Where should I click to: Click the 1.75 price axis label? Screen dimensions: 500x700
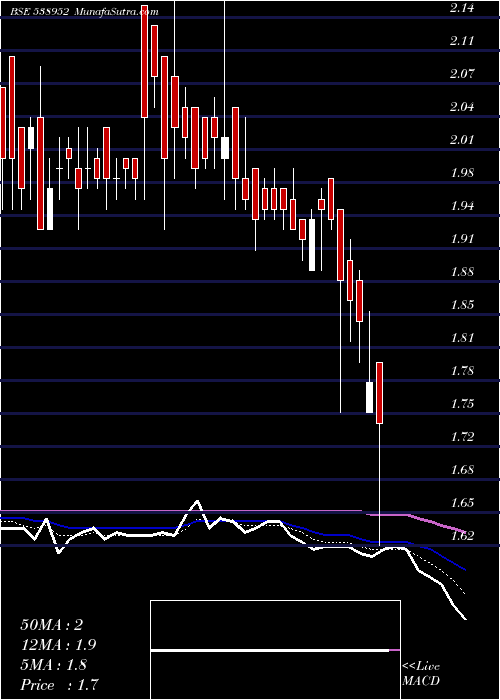(462, 404)
